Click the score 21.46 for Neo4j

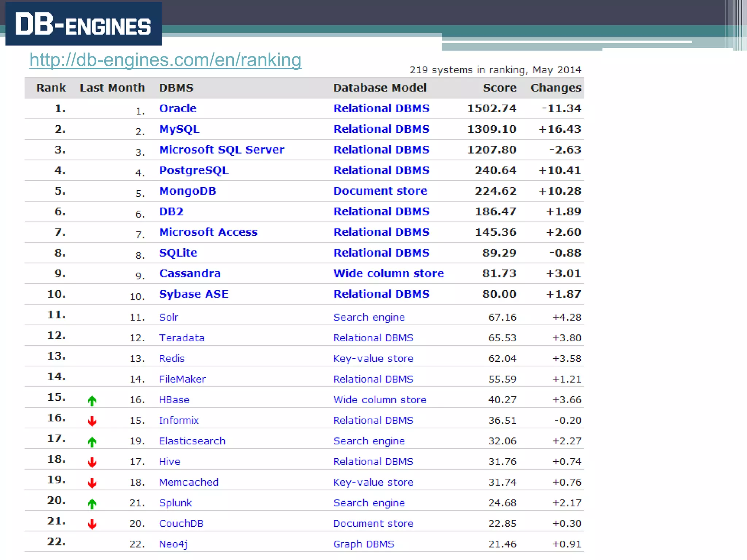(502, 544)
